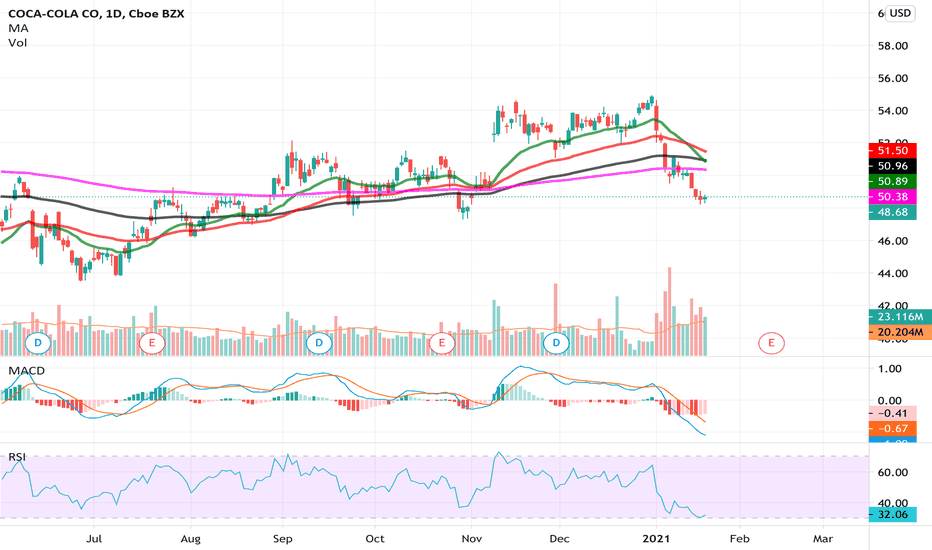932x550 pixels.
Task: Click the 2021 label on time axis
Action: (656, 539)
